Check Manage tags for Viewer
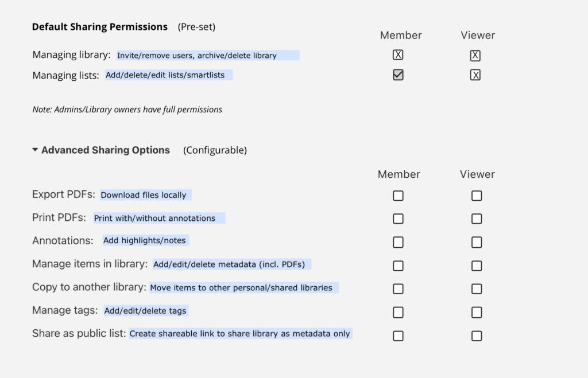Viewport: 588px width, 378px height. click(x=477, y=312)
